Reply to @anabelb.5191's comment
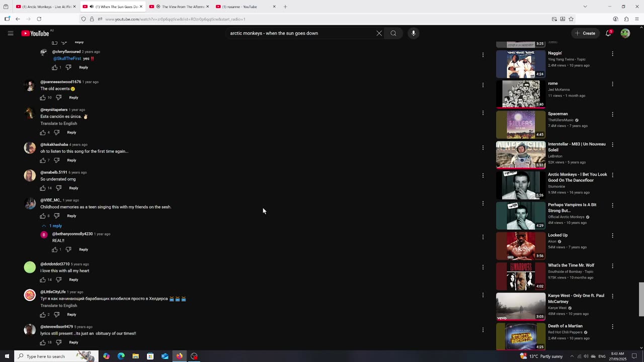 73,188
